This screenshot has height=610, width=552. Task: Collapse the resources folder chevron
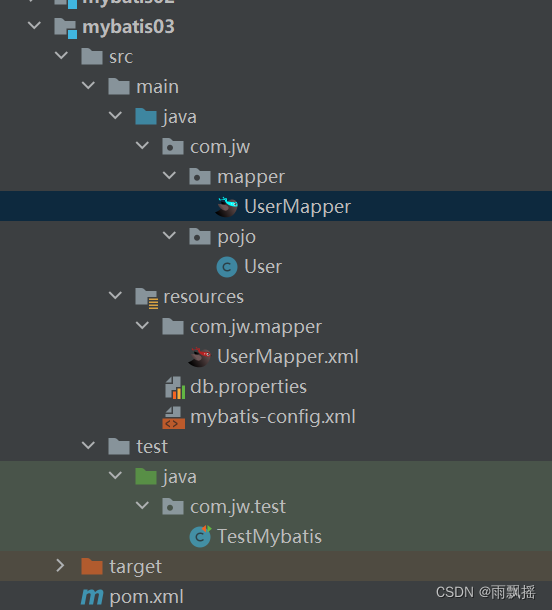116,295
